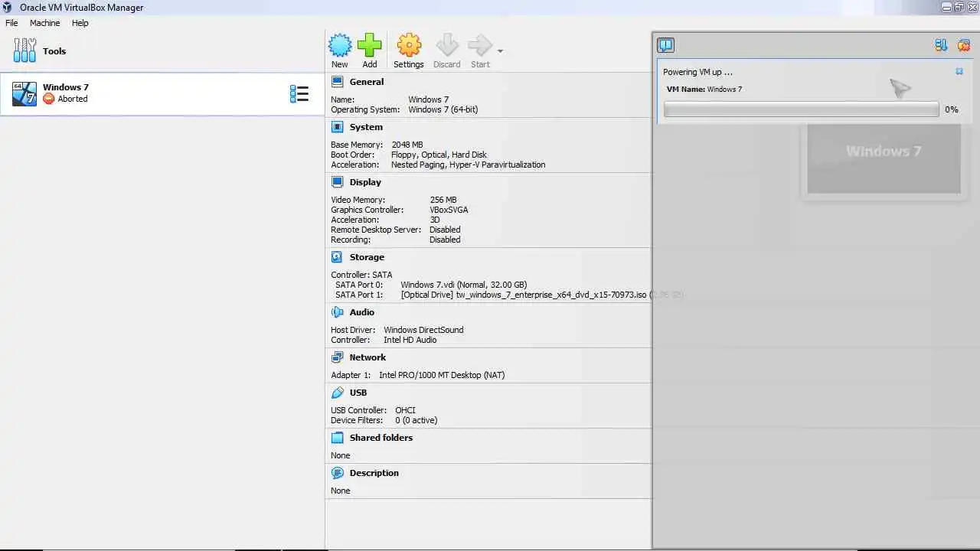This screenshot has width=980, height=551.
Task: Click the General section icon
Action: [338, 82]
